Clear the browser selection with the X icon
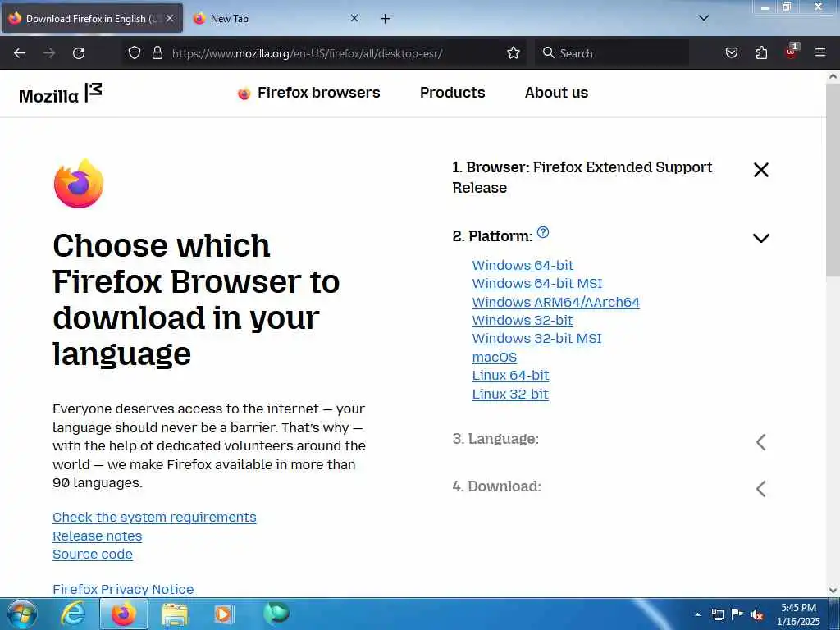Image resolution: width=840 pixels, height=630 pixels. pyautogui.click(x=760, y=170)
